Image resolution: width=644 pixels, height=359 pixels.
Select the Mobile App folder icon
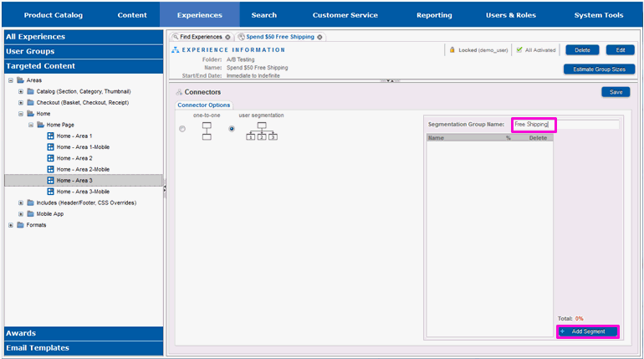tap(30, 213)
